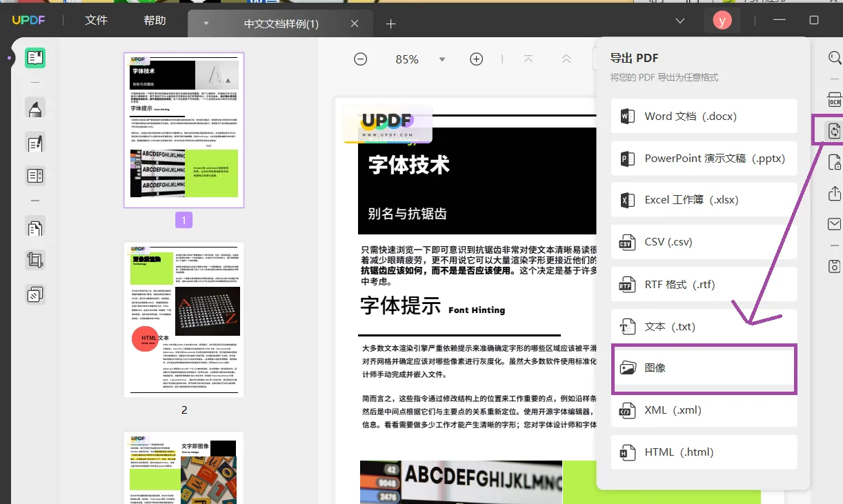
Task: Click the UPDF logo in title bar
Action: (28, 21)
